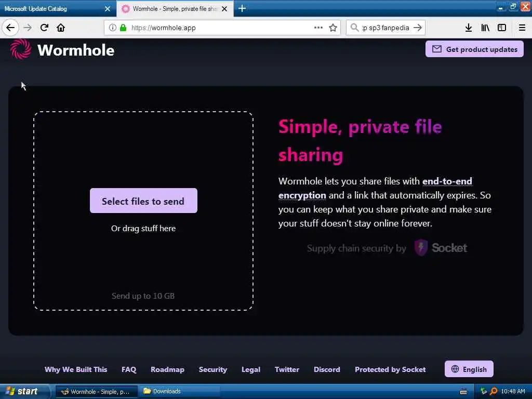Viewport: 532px width, 399px height.
Task: Click the Or drag stuff here text
Action: click(x=143, y=229)
